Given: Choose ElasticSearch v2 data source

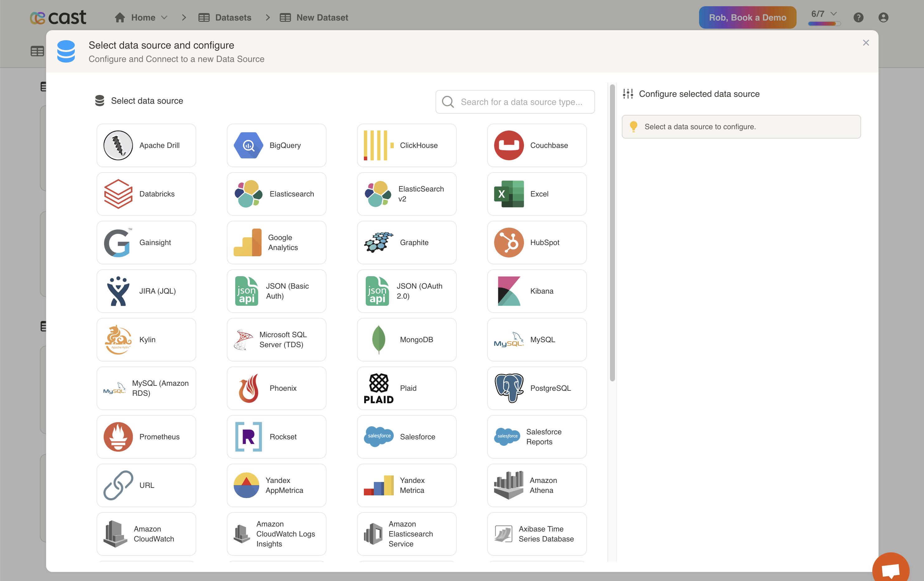Looking at the screenshot, I should [x=406, y=194].
